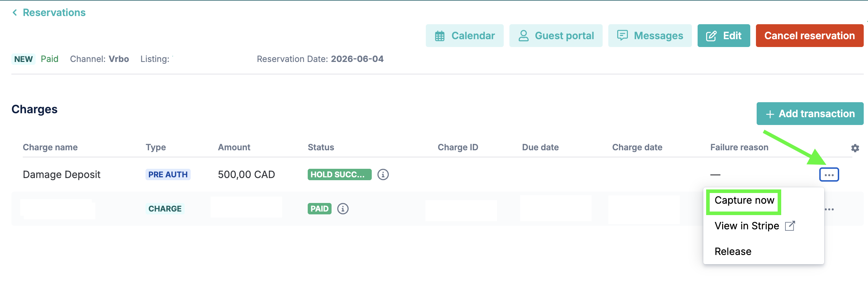Image resolution: width=868 pixels, height=292 pixels.
Task: Click the HOLD SUCC... status badge
Action: click(x=339, y=174)
